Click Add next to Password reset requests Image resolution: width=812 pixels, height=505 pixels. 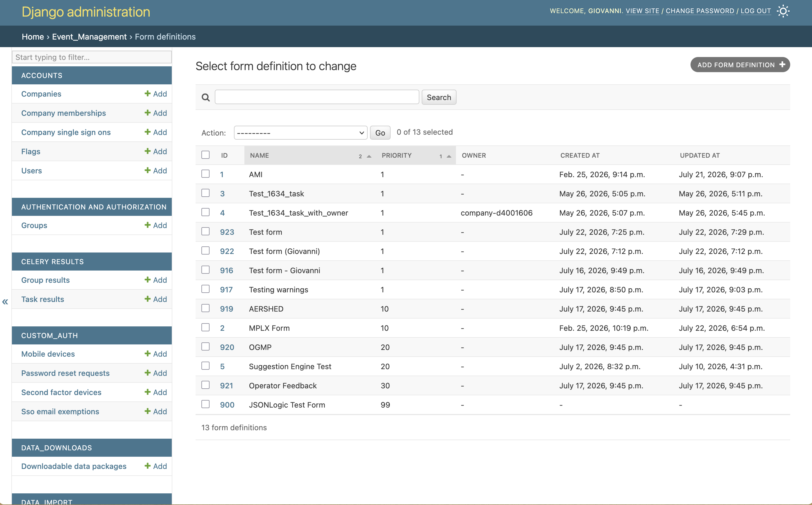[x=155, y=373]
